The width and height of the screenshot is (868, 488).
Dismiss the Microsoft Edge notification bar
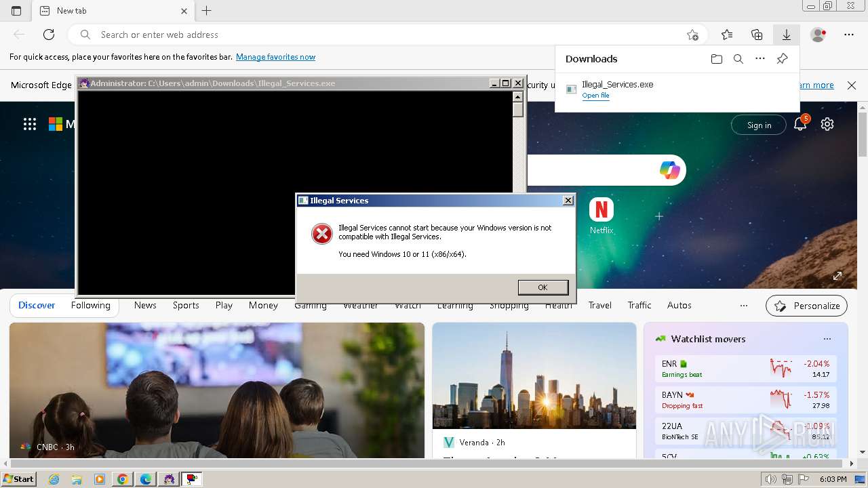tap(852, 85)
